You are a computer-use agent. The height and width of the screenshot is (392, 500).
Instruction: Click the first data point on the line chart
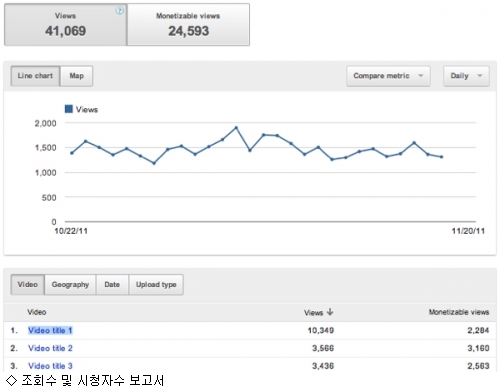click(x=72, y=153)
